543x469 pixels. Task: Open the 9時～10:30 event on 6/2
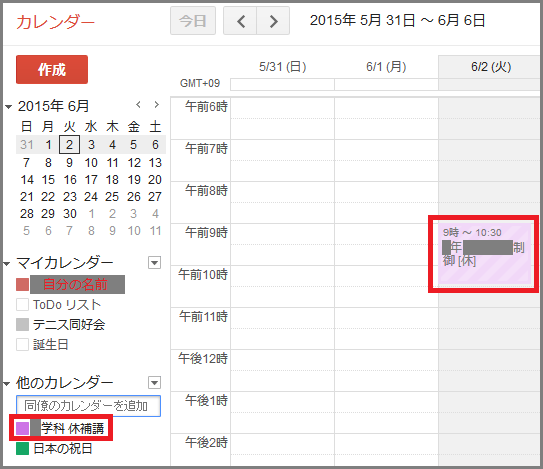[484, 254]
